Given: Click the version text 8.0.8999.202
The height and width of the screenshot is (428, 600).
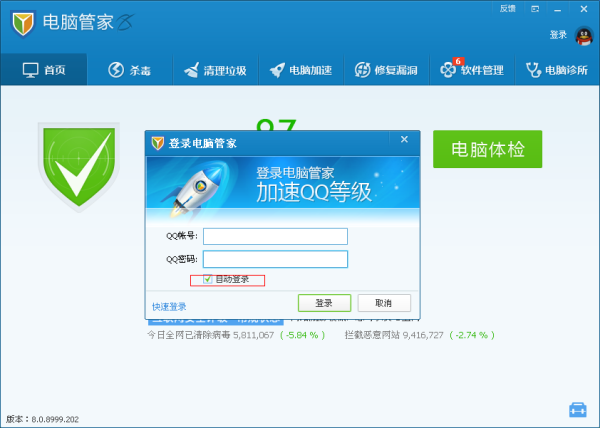Looking at the screenshot, I should (55, 419).
